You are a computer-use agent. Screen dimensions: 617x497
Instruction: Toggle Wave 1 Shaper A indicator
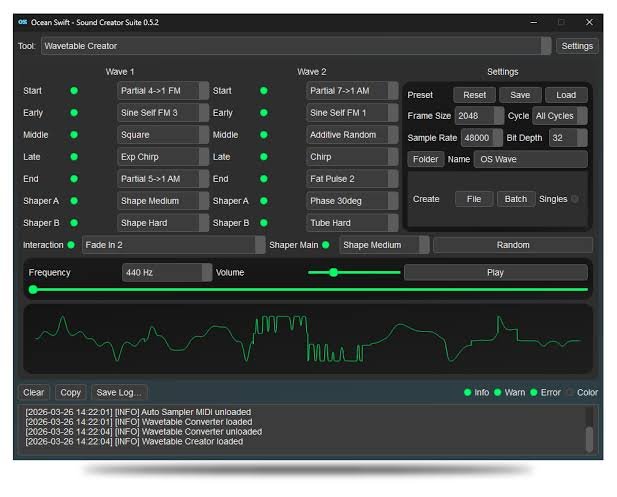click(x=74, y=201)
